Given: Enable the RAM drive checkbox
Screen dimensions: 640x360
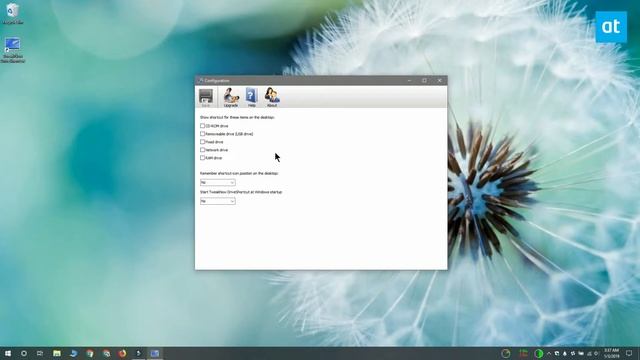Looking at the screenshot, I should click(x=202, y=158).
